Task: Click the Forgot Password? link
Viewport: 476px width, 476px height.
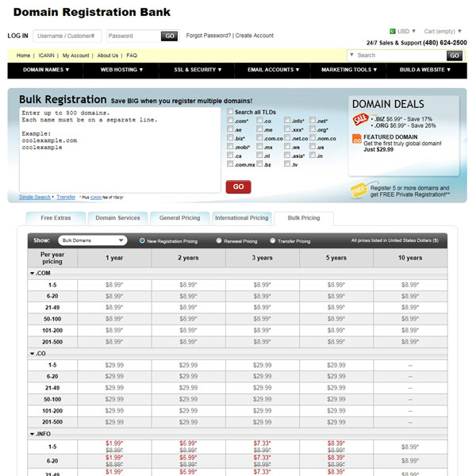Action: [x=208, y=36]
